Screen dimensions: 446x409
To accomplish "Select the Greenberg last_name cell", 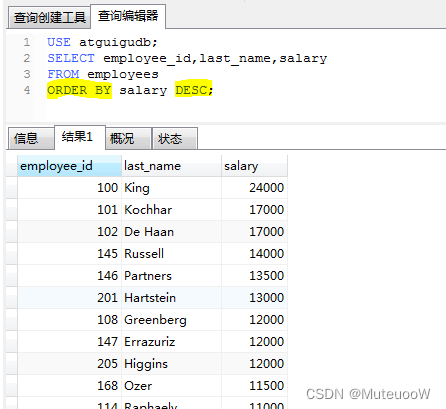I will [171, 320].
